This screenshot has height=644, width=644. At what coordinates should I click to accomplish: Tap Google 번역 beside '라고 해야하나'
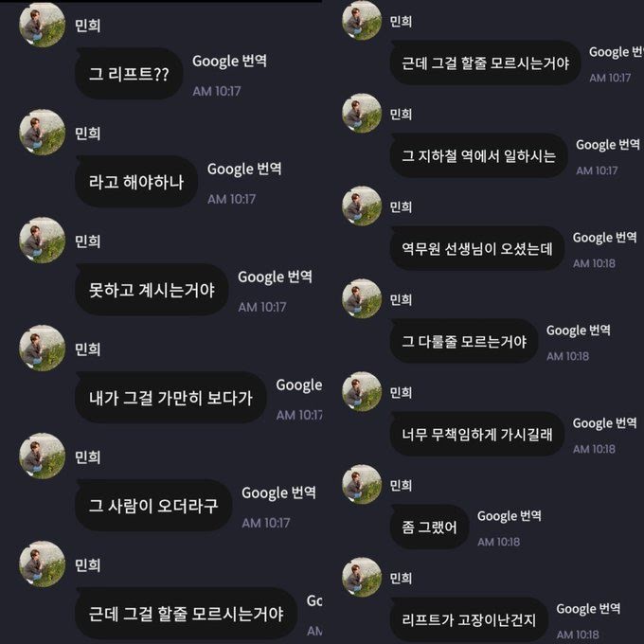[x=244, y=170]
